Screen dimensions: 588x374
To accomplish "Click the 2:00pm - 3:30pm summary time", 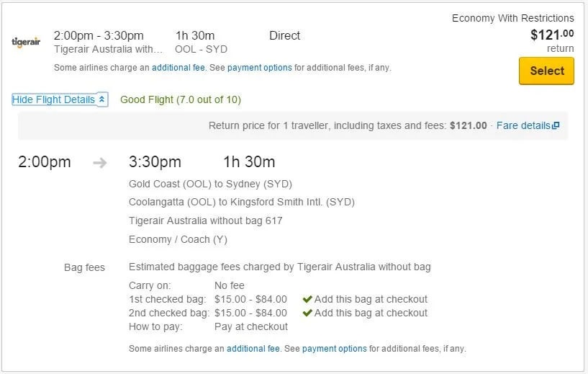I will coord(99,35).
